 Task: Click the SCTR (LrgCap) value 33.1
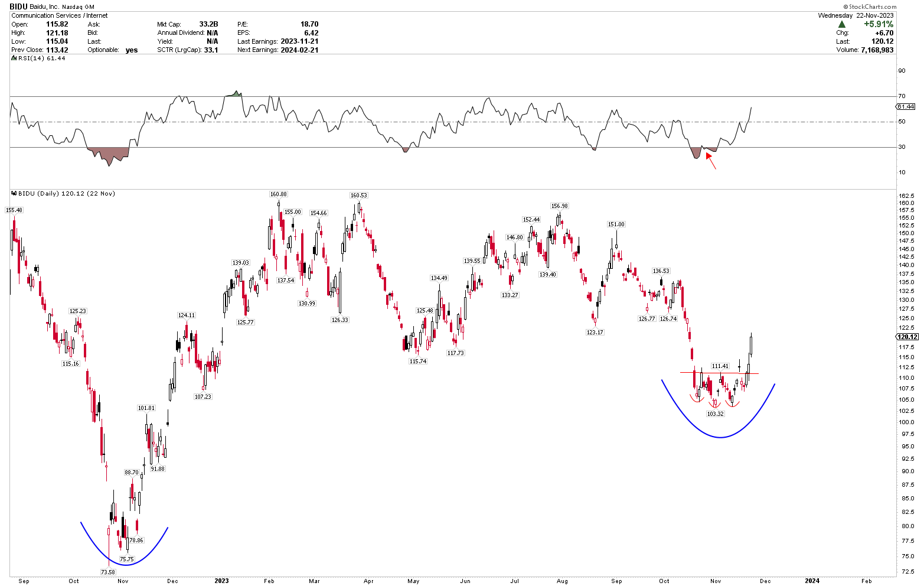pos(211,50)
